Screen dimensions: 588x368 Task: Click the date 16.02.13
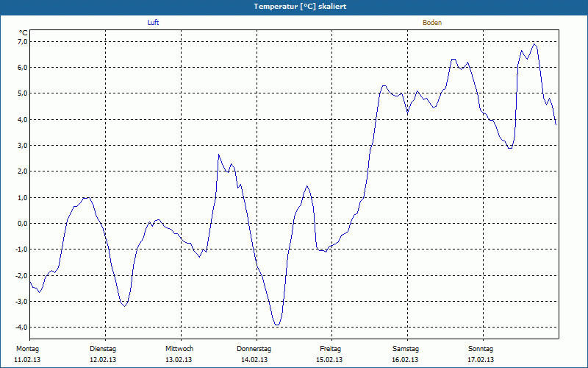point(405,360)
